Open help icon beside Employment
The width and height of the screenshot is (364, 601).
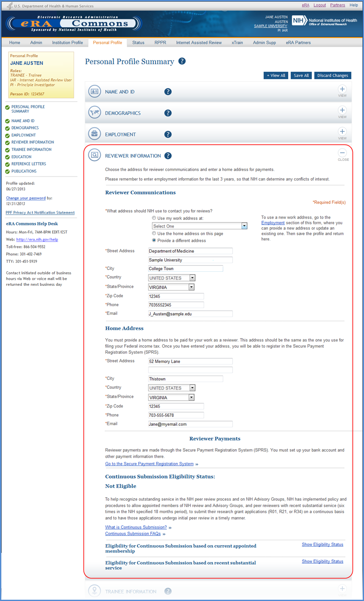(168, 134)
